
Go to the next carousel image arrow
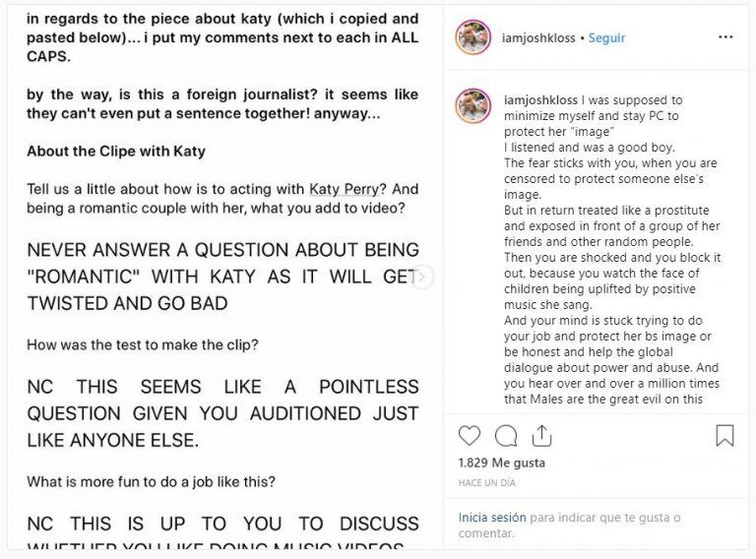pos(422,277)
